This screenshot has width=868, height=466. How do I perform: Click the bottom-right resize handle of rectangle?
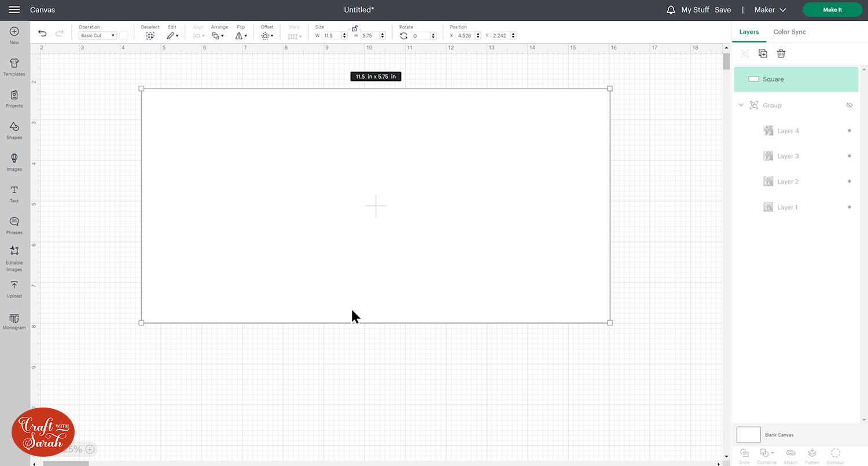[610, 322]
